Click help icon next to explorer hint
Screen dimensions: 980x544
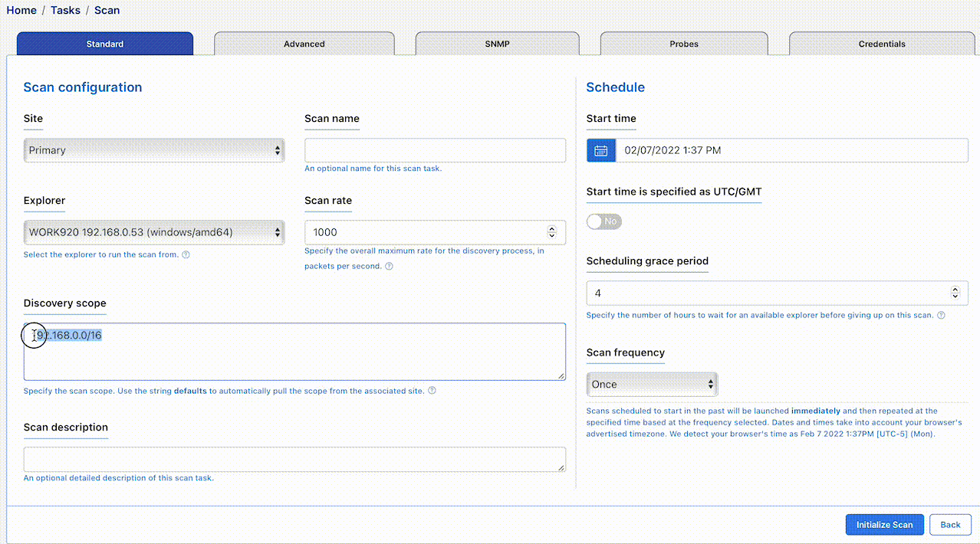[186, 254]
